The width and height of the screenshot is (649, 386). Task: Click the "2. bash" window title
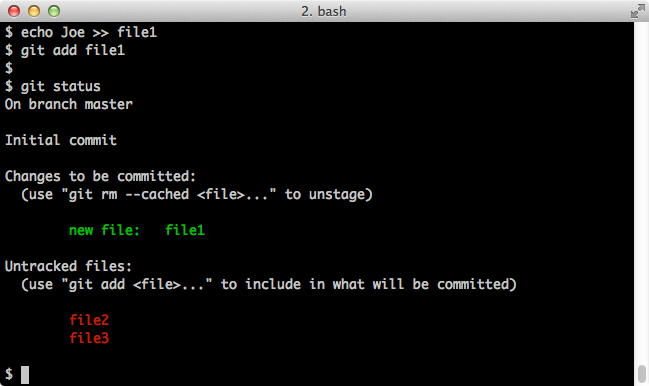(324, 11)
